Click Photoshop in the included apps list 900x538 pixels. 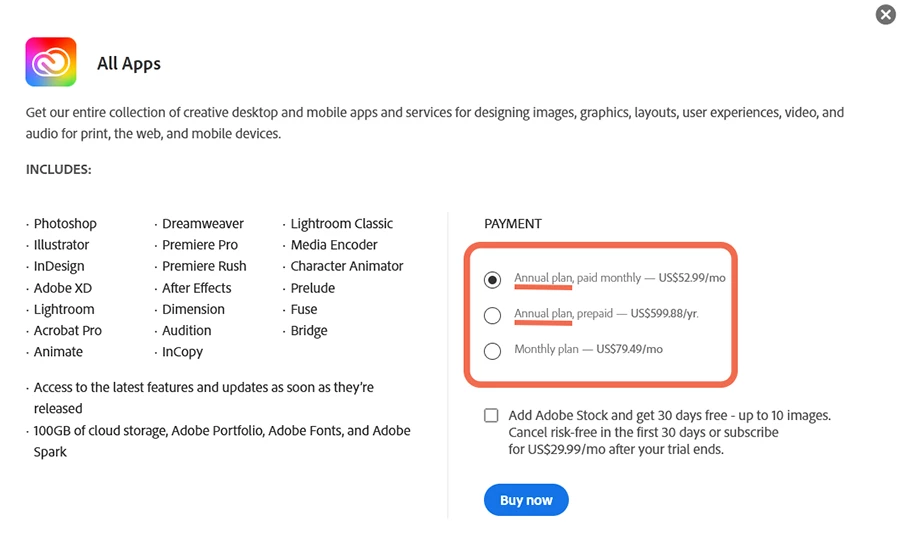coord(65,223)
